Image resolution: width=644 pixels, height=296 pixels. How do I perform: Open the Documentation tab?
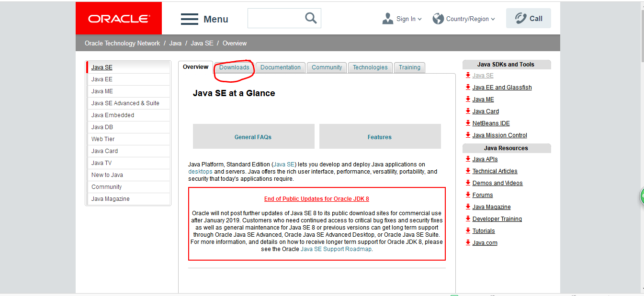pyautogui.click(x=281, y=67)
